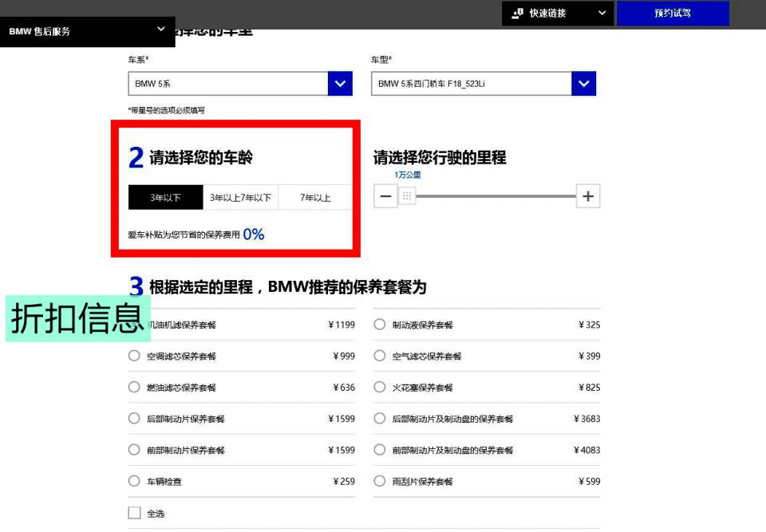Viewport: 766px width, 532px height.
Task: Click the 预约试驾 button
Action: 673,14
